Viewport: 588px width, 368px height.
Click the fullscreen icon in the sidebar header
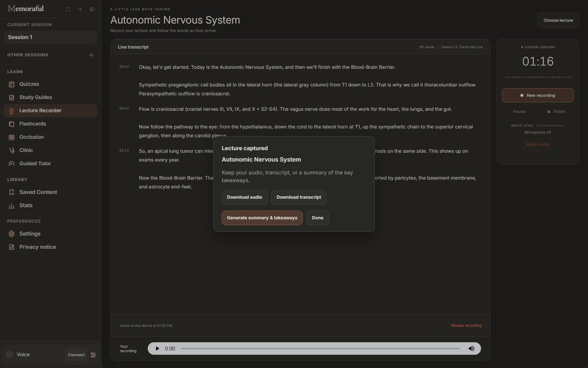click(68, 9)
